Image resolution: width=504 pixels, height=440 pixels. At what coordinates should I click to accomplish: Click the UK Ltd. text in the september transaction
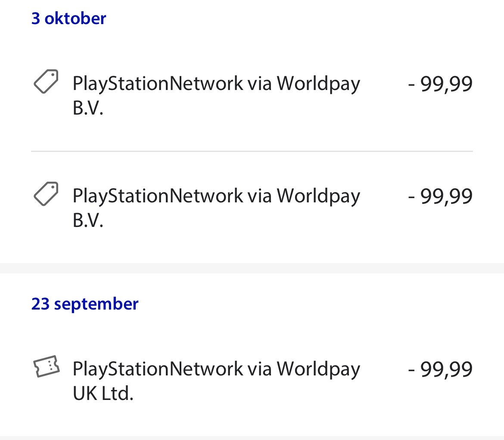tap(103, 393)
